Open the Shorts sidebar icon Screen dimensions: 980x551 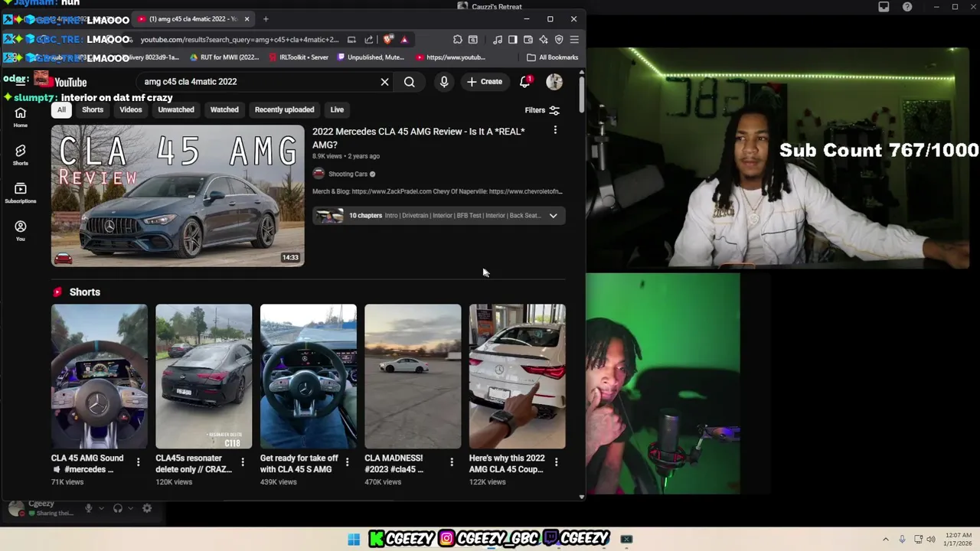pos(21,155)
